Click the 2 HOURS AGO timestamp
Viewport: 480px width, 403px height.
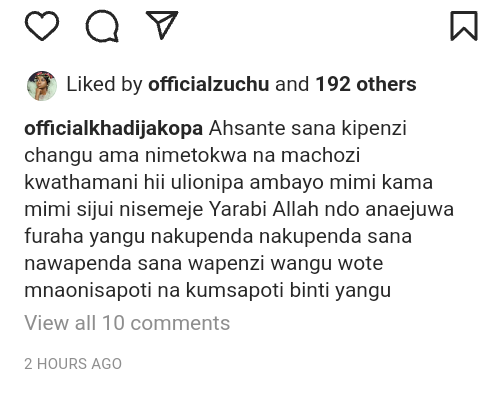73,364
